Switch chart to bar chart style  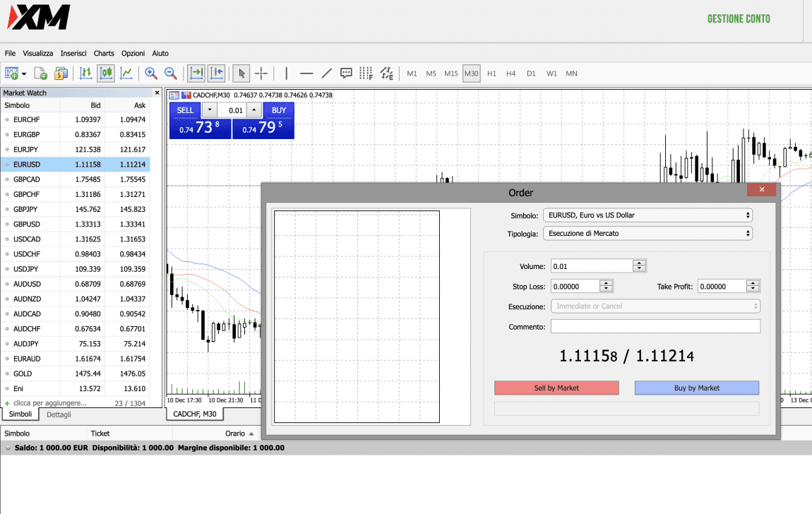click(86, 73)
